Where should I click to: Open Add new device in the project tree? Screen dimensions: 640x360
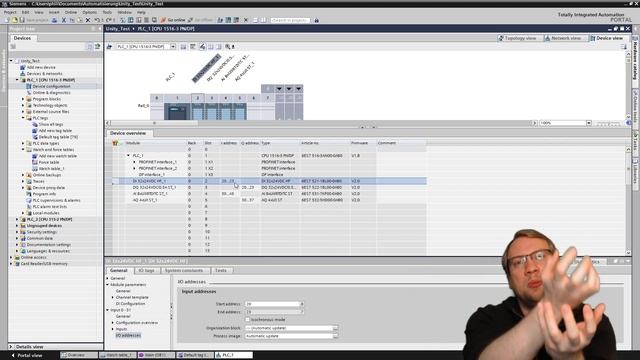(41, 67)
